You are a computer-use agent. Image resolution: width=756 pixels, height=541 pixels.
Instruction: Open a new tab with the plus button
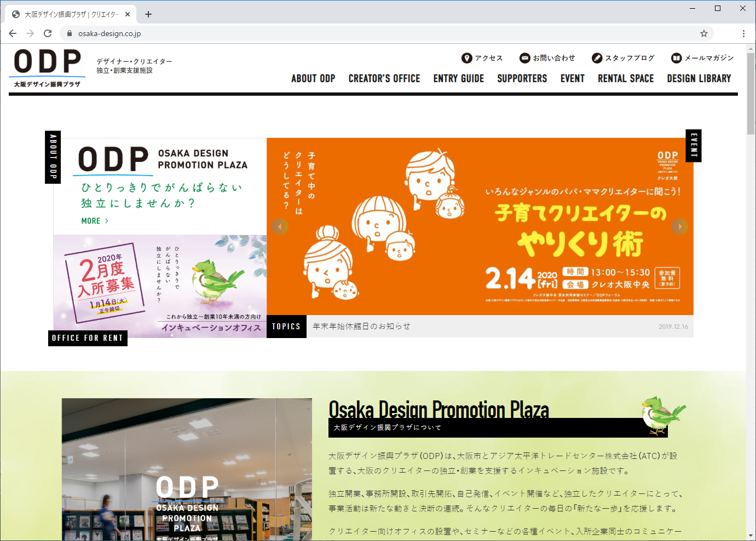click(x=148, y=14)
